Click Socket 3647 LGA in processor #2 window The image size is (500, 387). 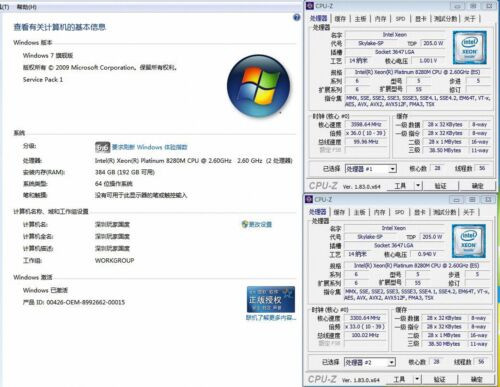[x=394, y=245]
